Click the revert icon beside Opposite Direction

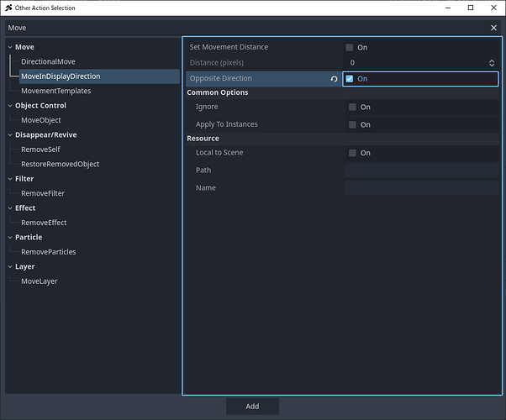pos(334,79)
